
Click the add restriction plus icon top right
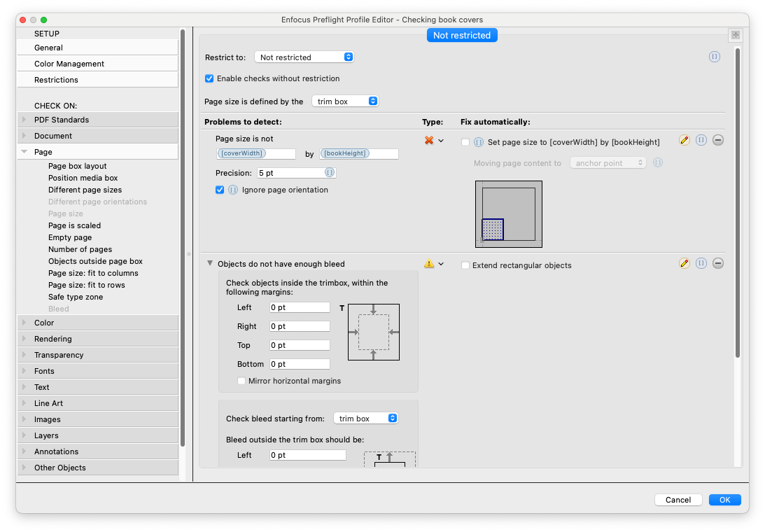(x=735, y=35)
